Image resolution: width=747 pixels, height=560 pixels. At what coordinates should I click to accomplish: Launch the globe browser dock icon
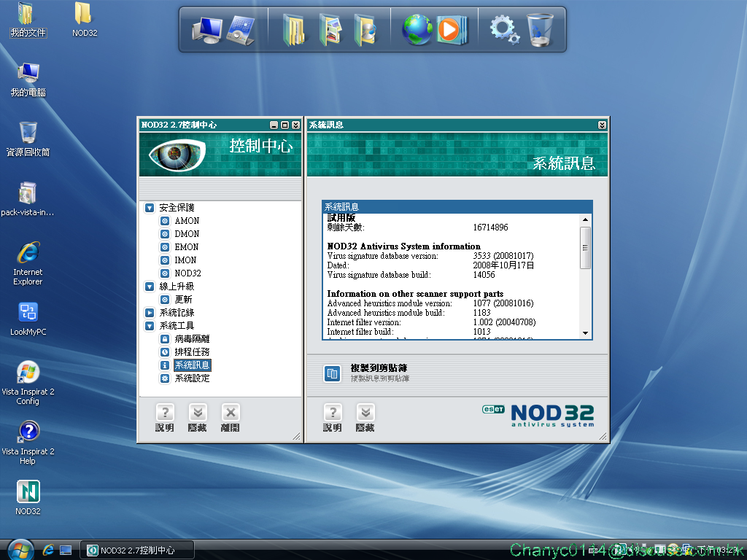pyautogui.click(x=417, y=29)
